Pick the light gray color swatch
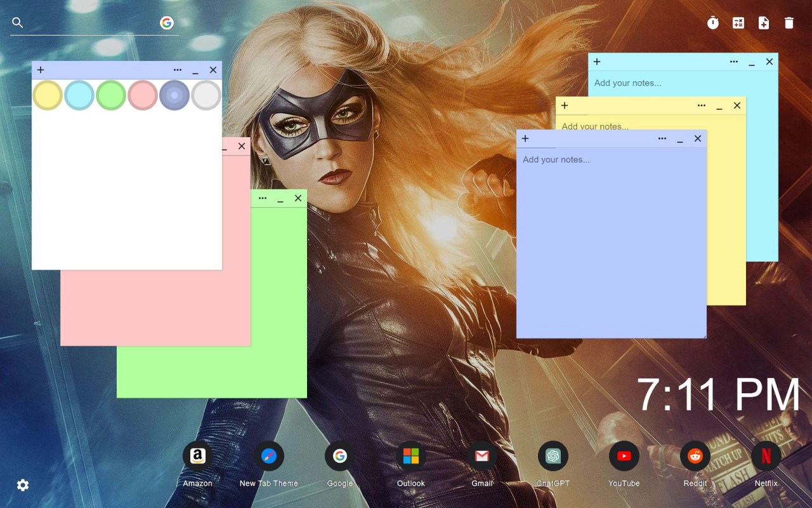This screenshot has width=812, height=508. (x=206, y=95)
